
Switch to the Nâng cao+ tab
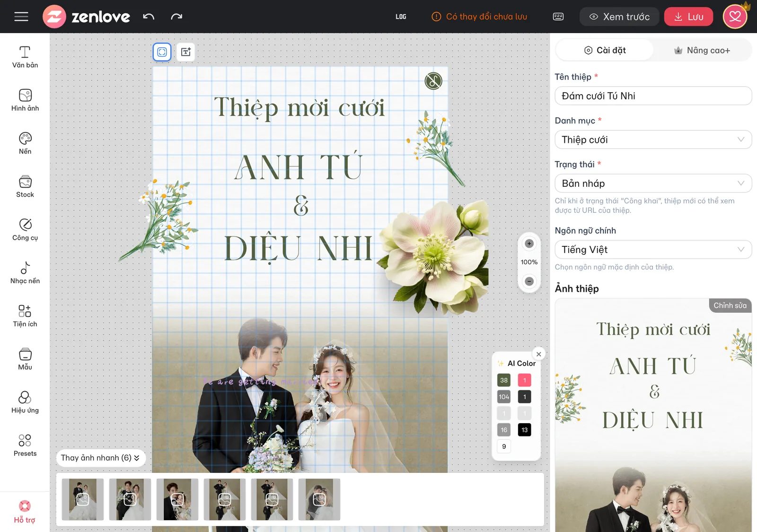pos(702,50)
